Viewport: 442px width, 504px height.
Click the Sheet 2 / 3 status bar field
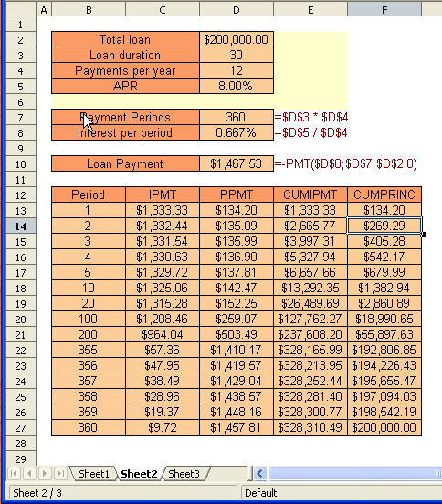pos(122,493)
